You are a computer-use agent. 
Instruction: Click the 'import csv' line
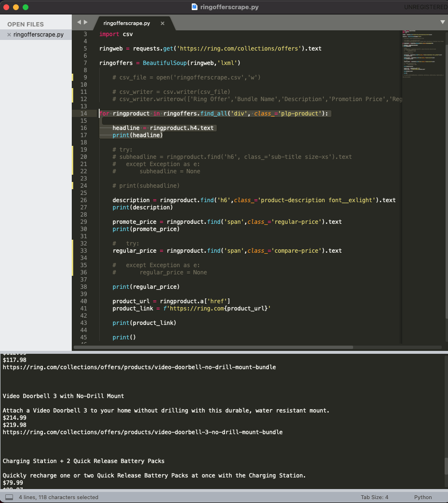[x=116, y=34]
